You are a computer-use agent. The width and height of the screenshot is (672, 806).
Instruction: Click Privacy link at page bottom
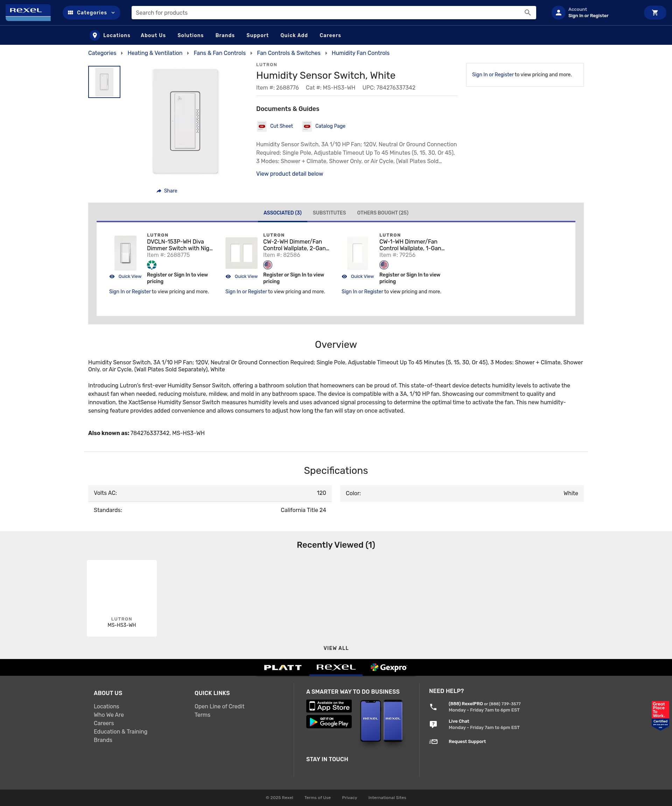(349, 797)
